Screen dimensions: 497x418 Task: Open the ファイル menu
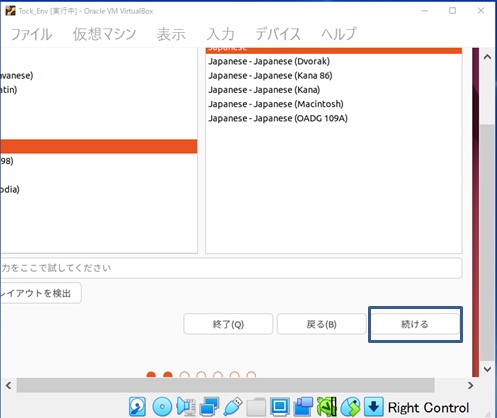pos(31,34)
